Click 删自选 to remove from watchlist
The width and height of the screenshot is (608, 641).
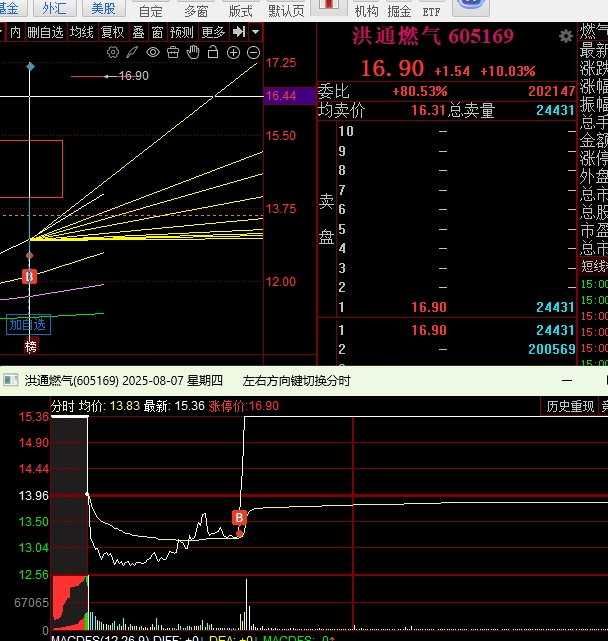click(x=45, y=32)
